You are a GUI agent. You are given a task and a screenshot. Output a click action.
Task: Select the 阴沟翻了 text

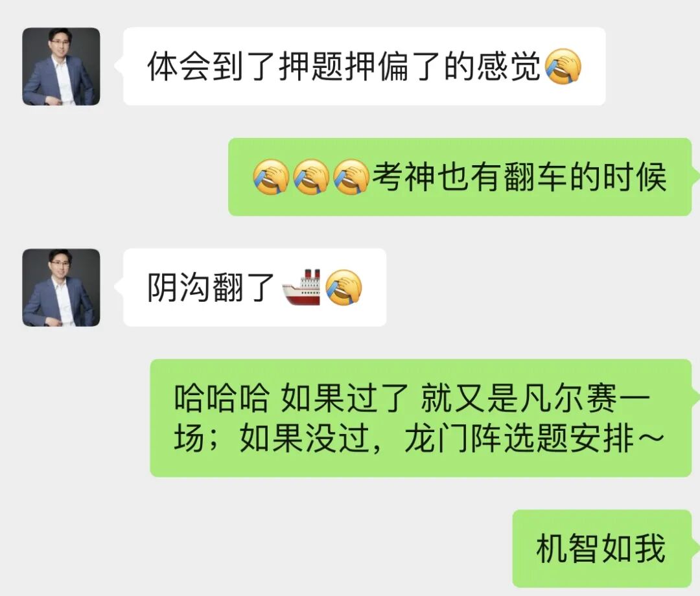[x=210, y=287]
